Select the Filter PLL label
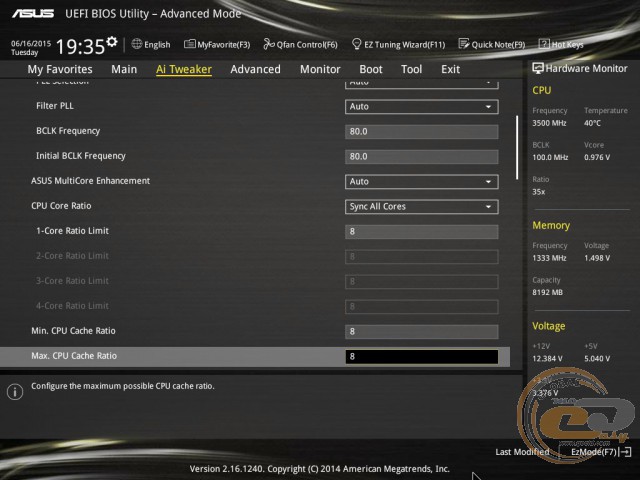The height and width of the screenshot is (480, 640). [55, 106]
